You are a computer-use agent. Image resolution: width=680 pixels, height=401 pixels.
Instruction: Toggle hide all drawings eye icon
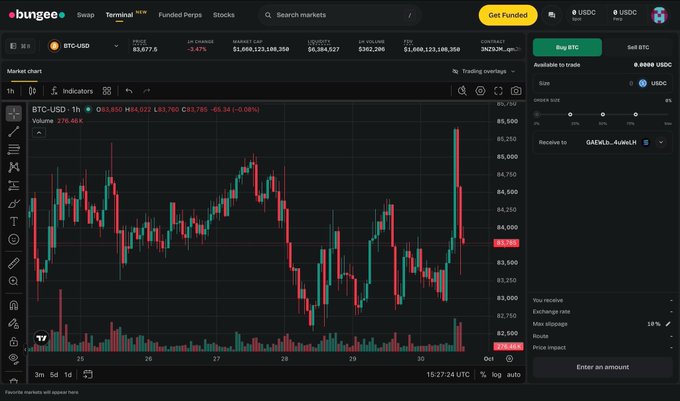[x=14, y=359]
